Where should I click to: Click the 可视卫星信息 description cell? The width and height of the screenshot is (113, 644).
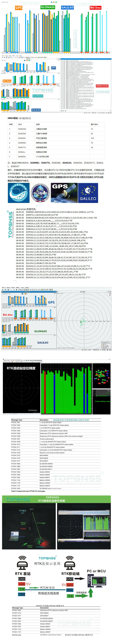[41, 138]
